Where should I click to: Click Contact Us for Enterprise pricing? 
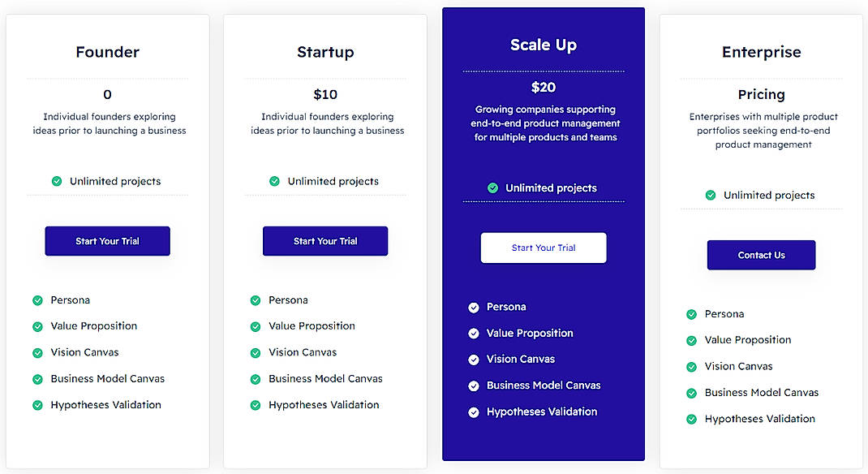point(761,255)
